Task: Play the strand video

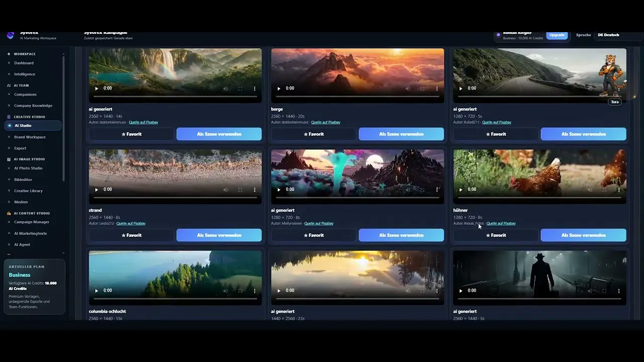Action: [x=97, y=190]
